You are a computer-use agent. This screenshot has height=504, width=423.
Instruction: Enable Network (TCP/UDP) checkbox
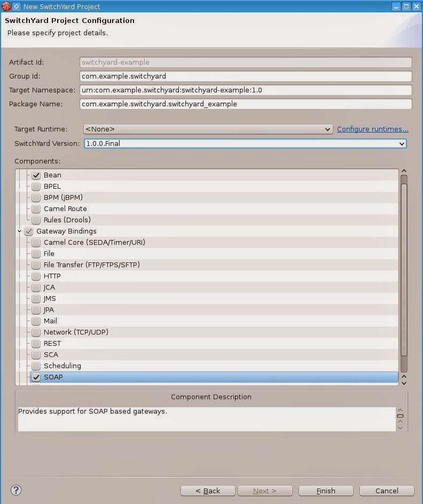point(36,332)
